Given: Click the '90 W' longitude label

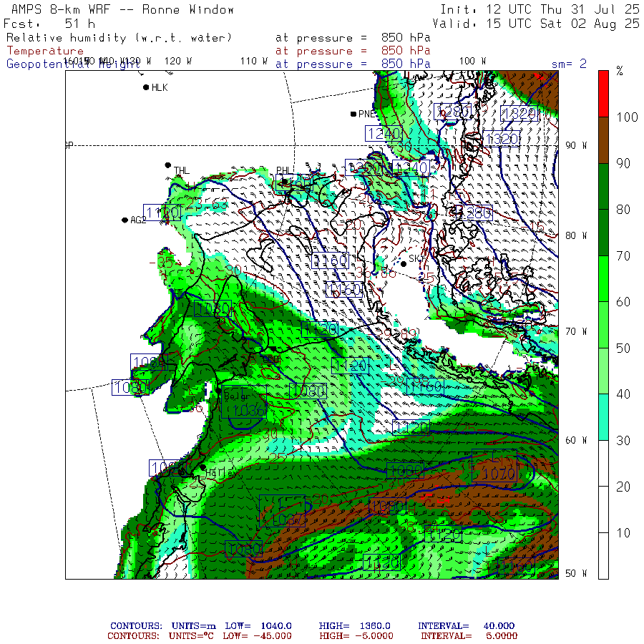Looking at the screenshot, I should coord(576,145).
